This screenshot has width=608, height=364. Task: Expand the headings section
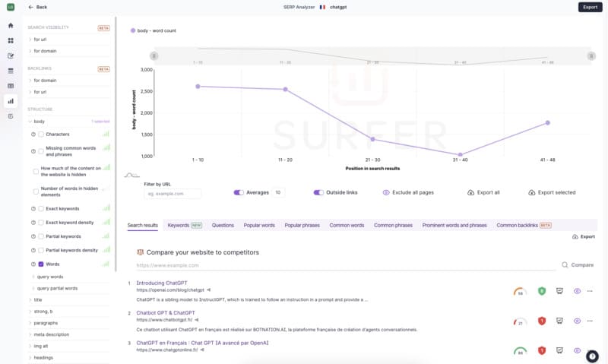pos(43,358)
